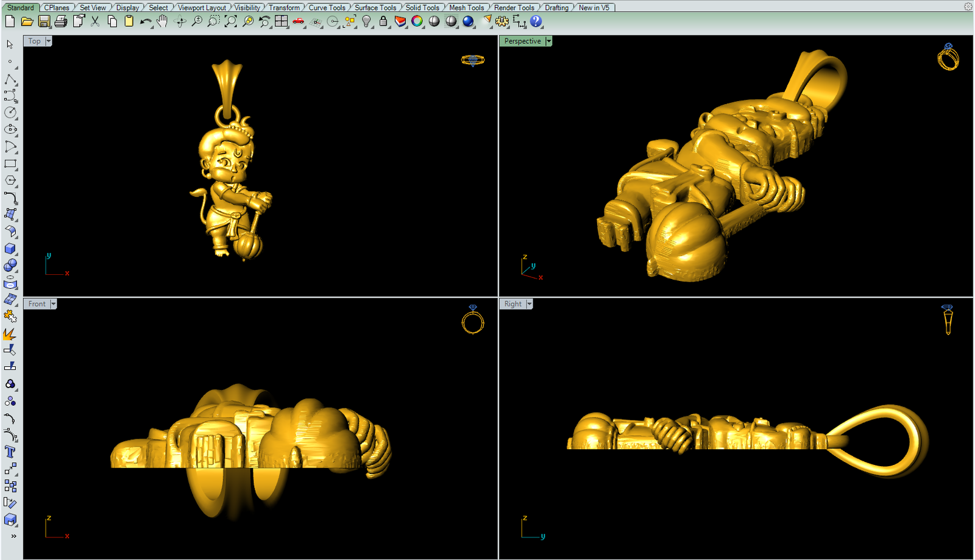Click the Front viewport title label
Screen dimensions: 975x560
coord(37,303)
